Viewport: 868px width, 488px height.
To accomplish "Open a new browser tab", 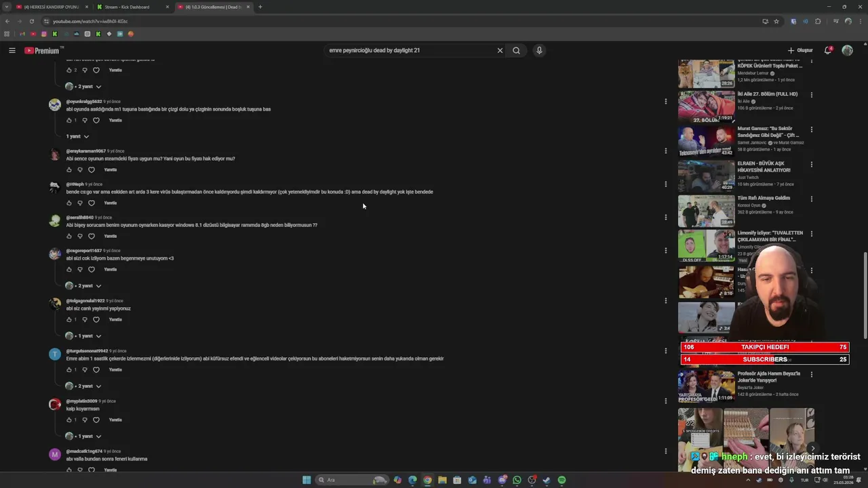I will pos(260,7).
